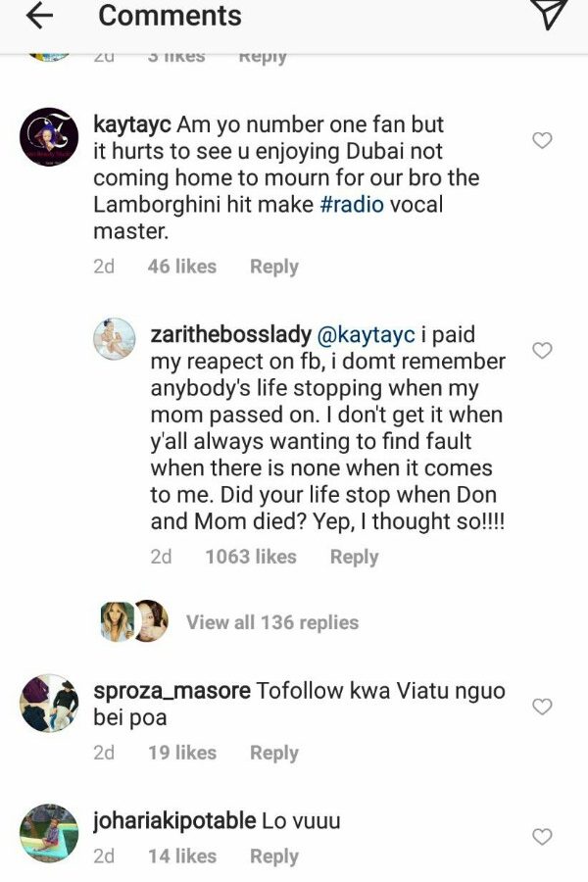This screenshot has height=882, width=588.
Task: Like sproza_masore's comment with the heart
Action: tap(541, 707)
